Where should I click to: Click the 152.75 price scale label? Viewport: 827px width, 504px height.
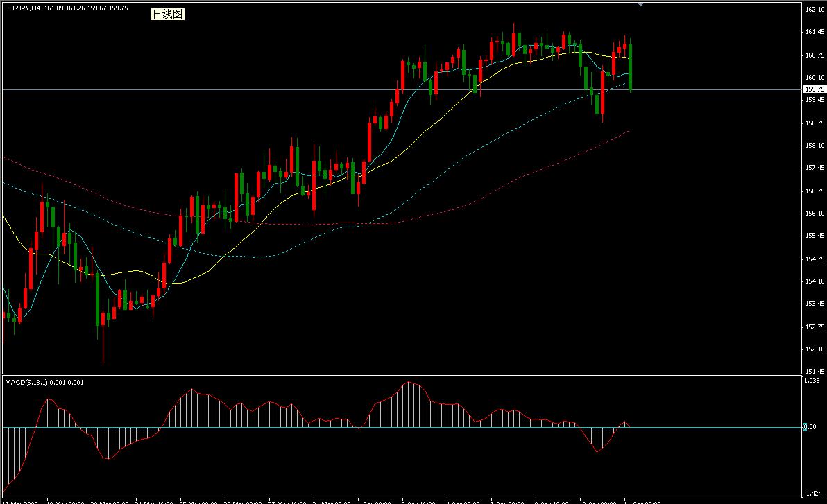point(815,327)
